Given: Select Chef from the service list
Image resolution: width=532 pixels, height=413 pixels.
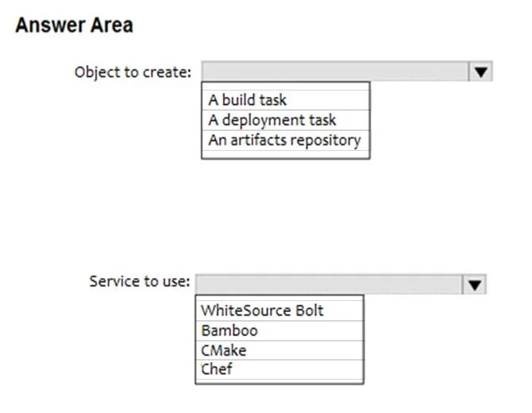Looking at the screenshot, I should coord(279,369).
